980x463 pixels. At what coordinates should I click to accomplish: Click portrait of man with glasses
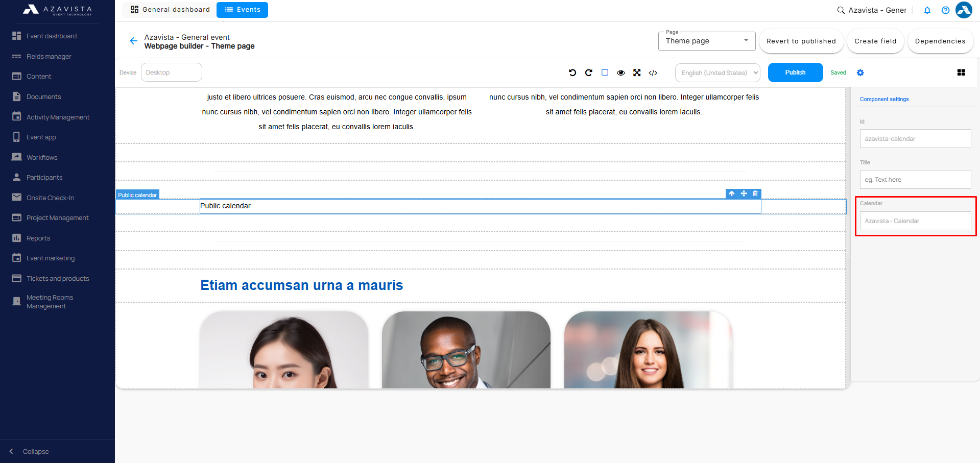click(x=466, y=350)
